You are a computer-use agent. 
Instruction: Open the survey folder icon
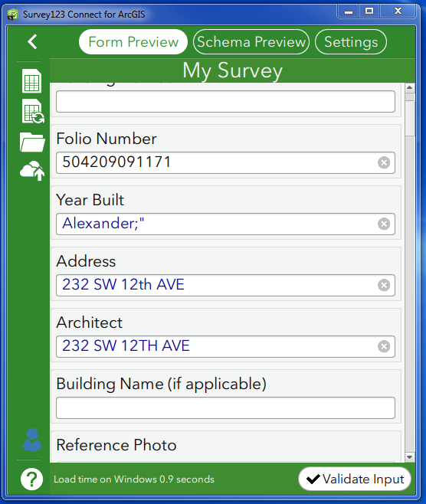point(32,142)
